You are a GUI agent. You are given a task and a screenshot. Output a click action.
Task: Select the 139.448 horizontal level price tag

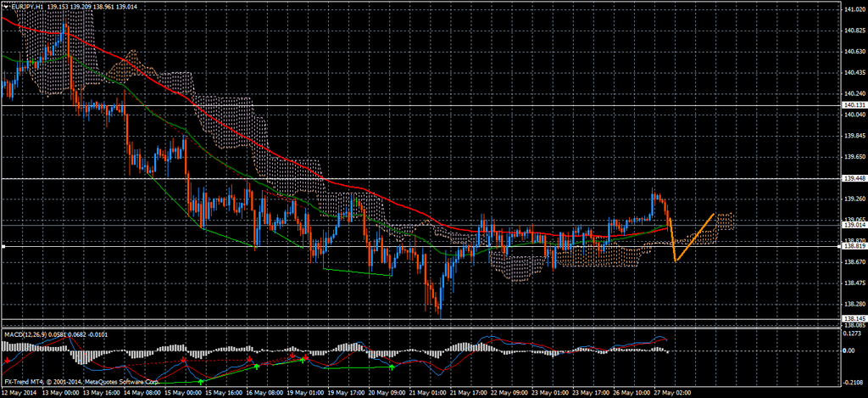point(854,179)
